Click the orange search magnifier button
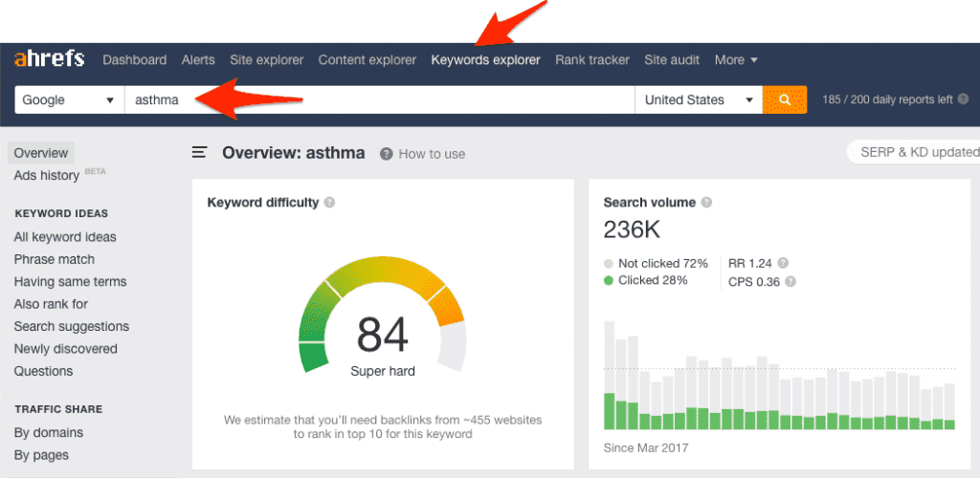Screen dimensions: 980x479 point(785,100)
